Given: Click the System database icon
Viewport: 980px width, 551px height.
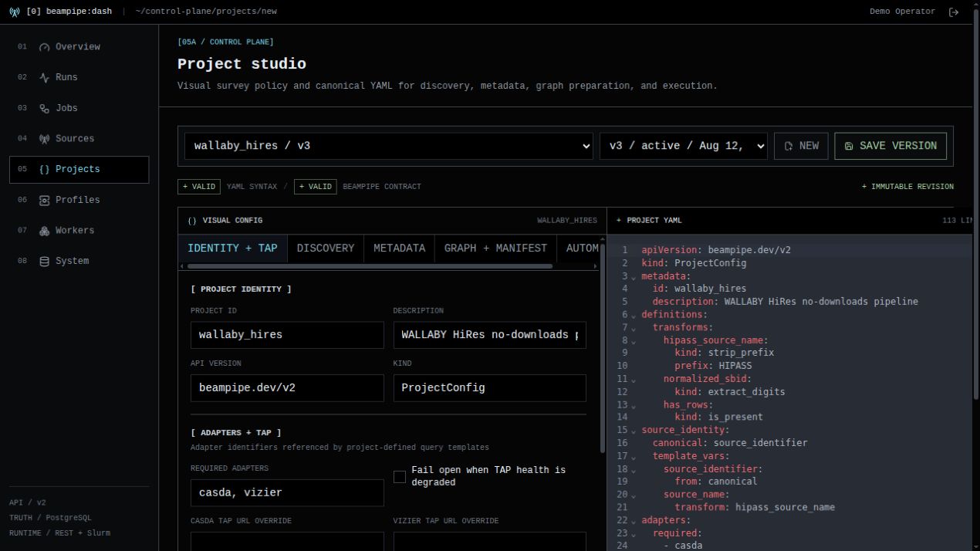Looking at the screenshot, I should [x=44, y=262].
